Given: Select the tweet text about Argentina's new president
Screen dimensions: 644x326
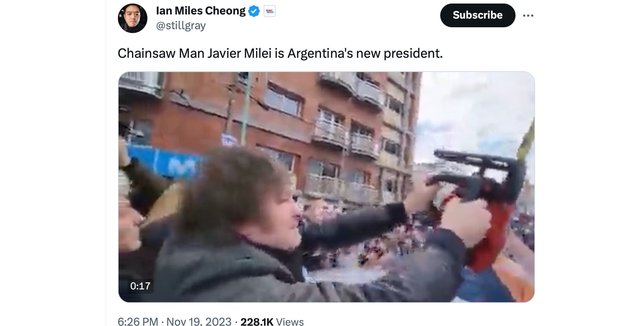Looking at the screenshot, I should pyautogui.click(x=280, y=53).
